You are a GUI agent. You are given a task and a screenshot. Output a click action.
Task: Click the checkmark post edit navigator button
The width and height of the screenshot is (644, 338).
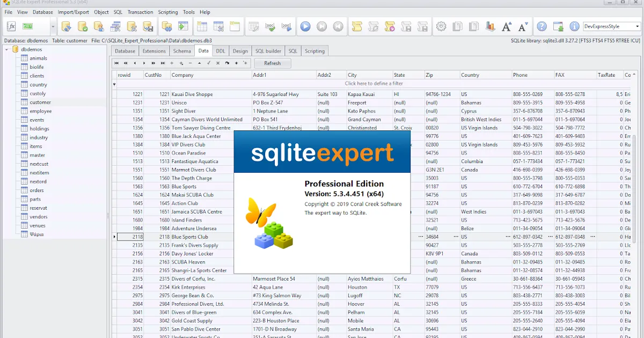209,63
